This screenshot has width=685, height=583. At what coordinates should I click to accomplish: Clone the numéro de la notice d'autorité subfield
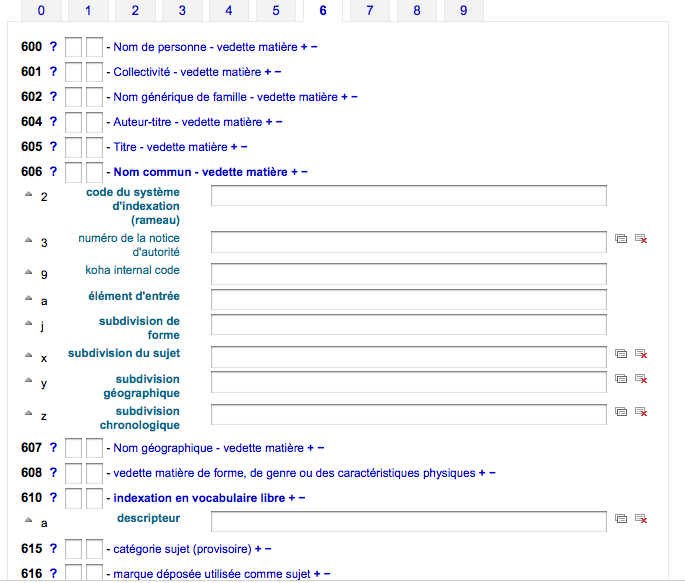[x=621, y=239]
